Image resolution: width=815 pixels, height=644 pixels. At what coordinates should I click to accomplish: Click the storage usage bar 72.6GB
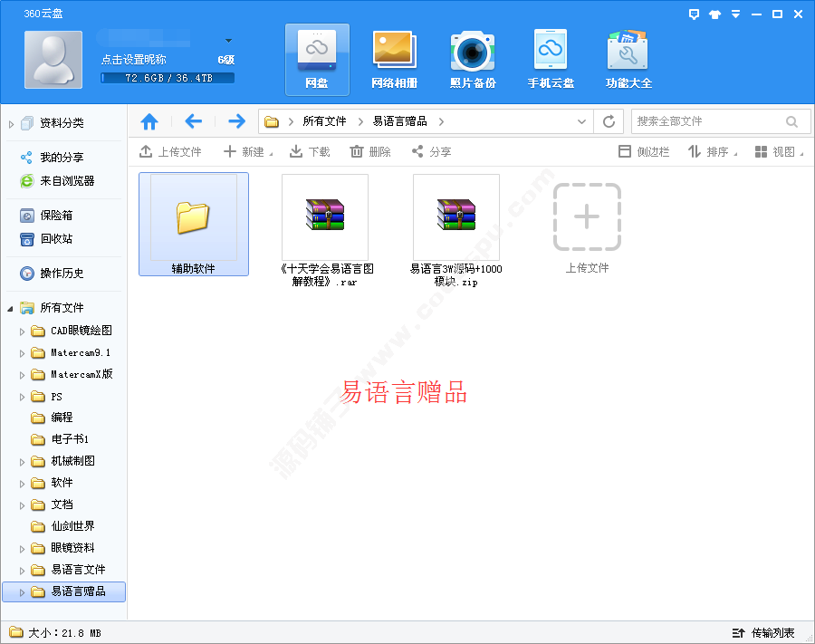point(168,78)
